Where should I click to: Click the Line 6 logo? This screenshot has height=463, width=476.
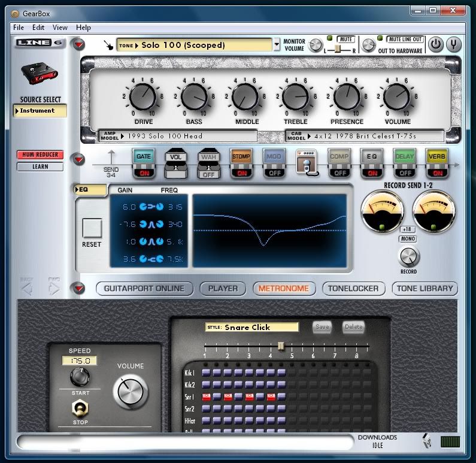pyautogui.click(x=39, y=43)
